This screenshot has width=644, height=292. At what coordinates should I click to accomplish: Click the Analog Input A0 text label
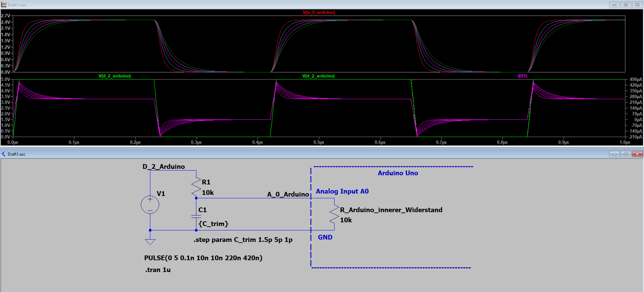pyautogui.click(x=342, y=191)
